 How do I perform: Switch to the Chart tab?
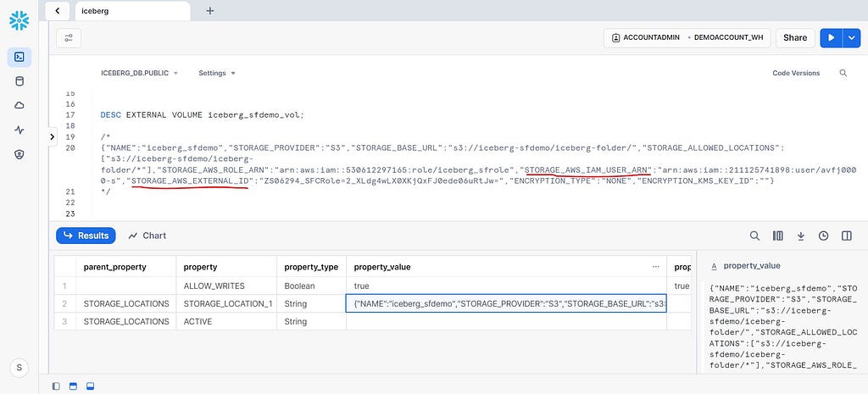pyautogui.click(x=147, y=236)
